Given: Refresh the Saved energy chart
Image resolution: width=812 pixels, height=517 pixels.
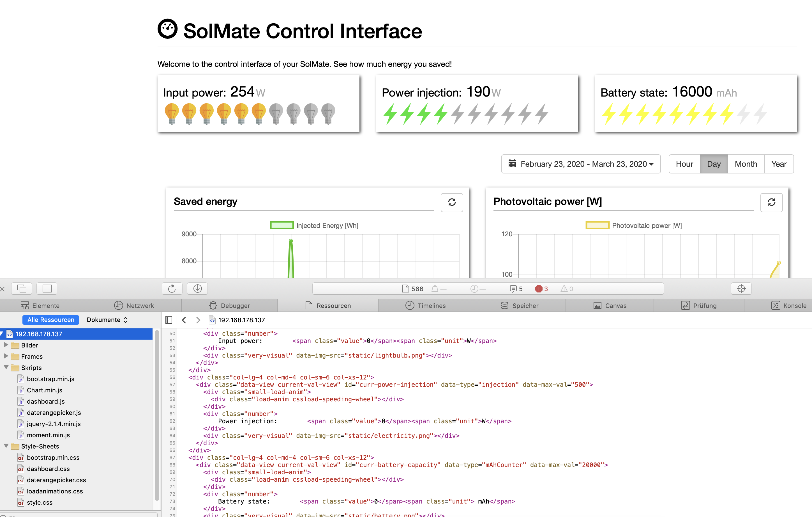Looking at the screenshot, I should (451, 202).
